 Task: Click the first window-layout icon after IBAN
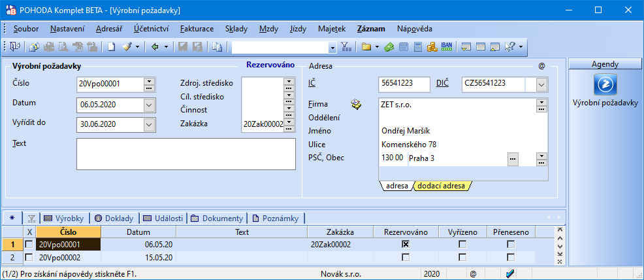pyautogui.click(x=466, y=47)
